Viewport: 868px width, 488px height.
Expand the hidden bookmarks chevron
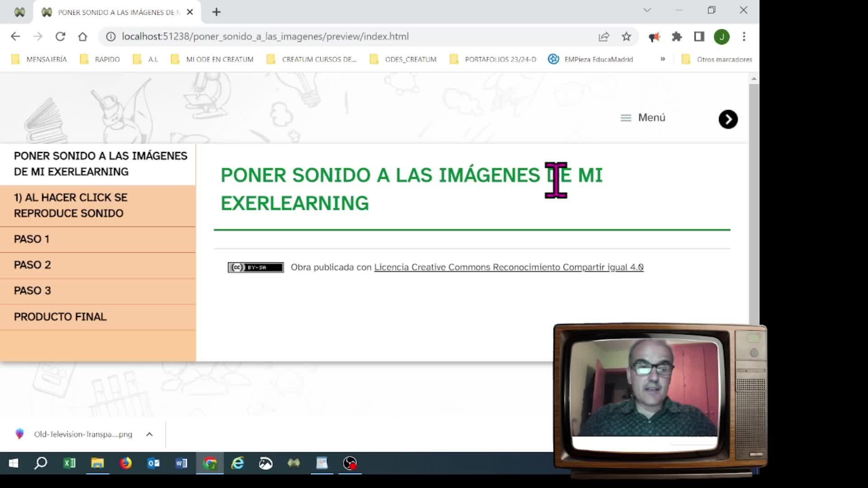click(663, 59)
